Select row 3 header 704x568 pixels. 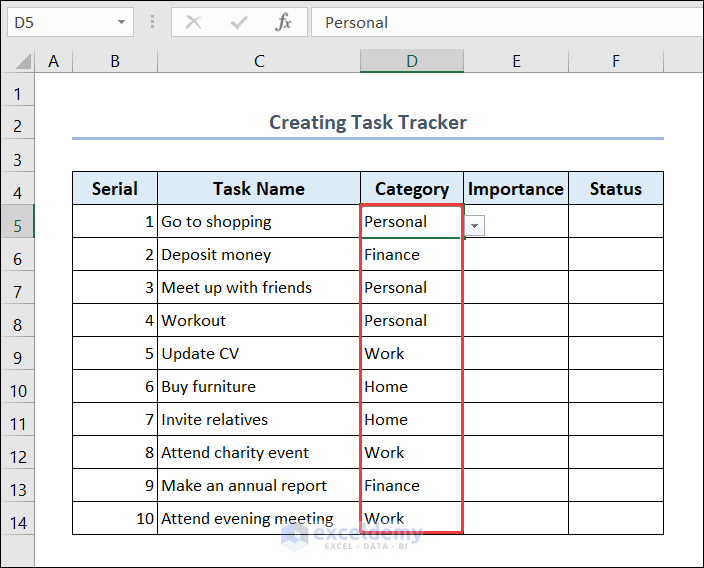click(x=18, y=155)
